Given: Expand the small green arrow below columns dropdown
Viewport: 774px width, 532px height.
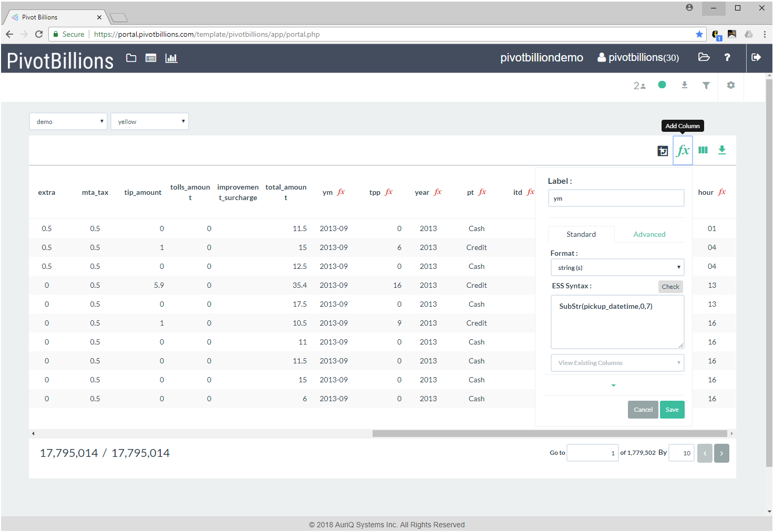Looking at the screenshot, I should click(613, 385).
